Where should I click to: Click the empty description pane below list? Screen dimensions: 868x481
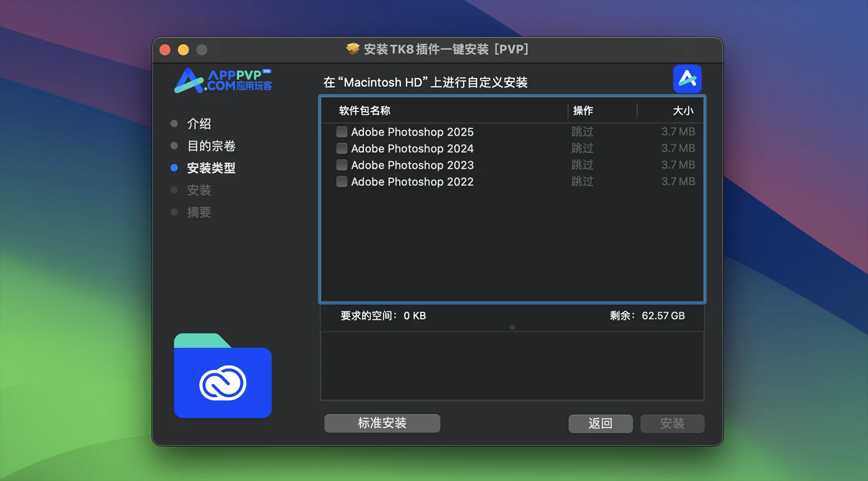pos(512,366)
